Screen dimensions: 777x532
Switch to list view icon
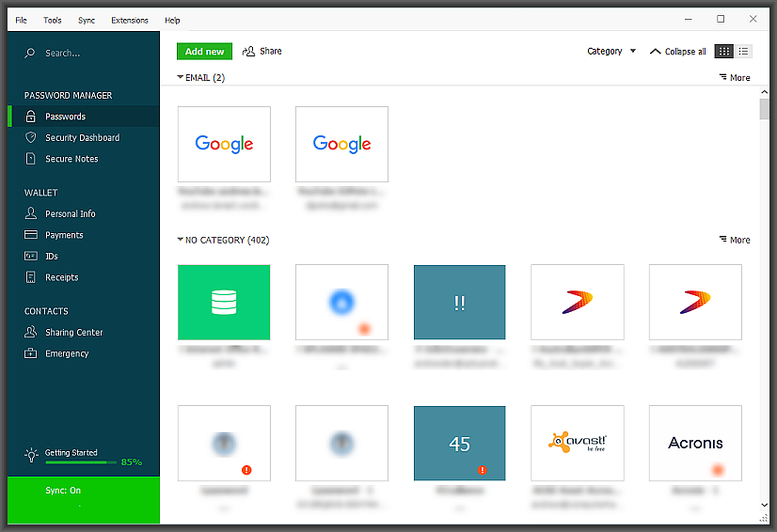coord(743,51)
